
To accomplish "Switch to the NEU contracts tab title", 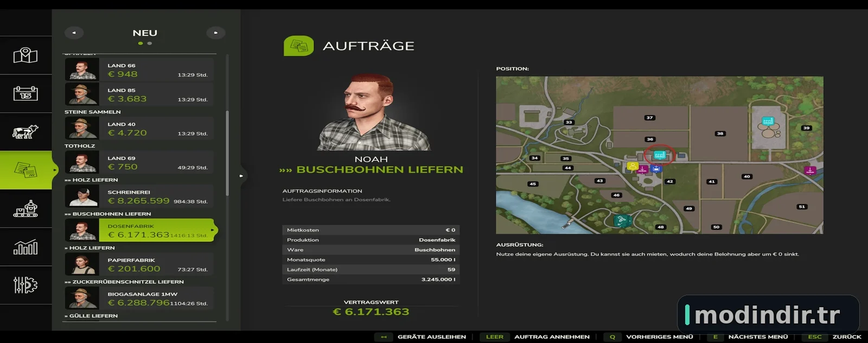I will (145, 33).
